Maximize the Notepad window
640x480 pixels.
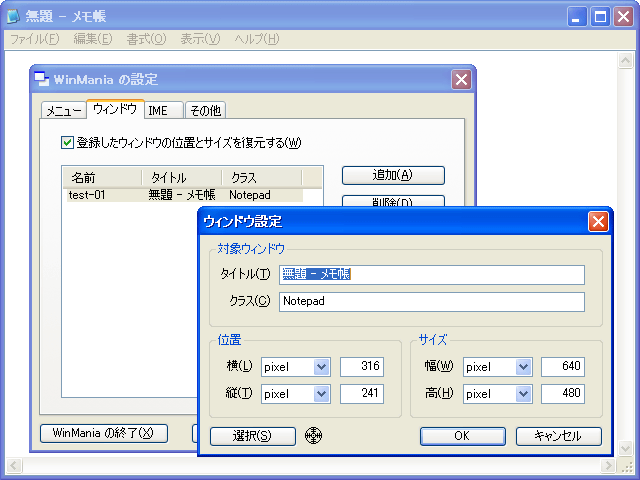point(600,17)
